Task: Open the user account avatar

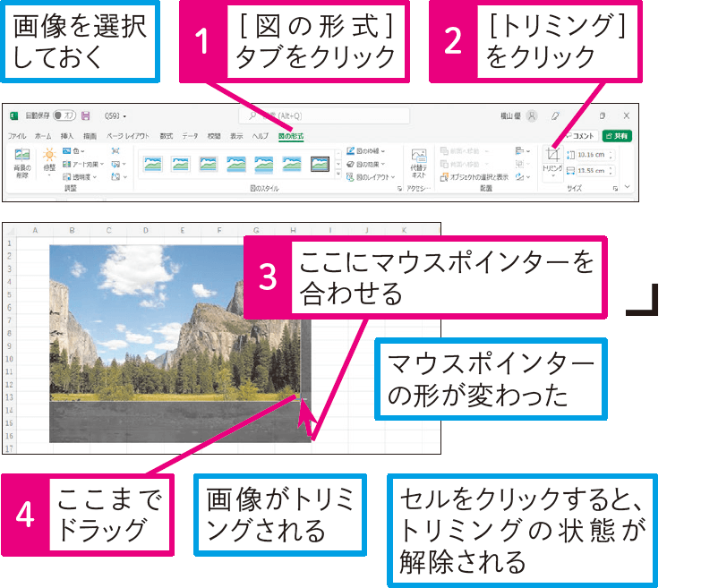Action: point(532,116)
